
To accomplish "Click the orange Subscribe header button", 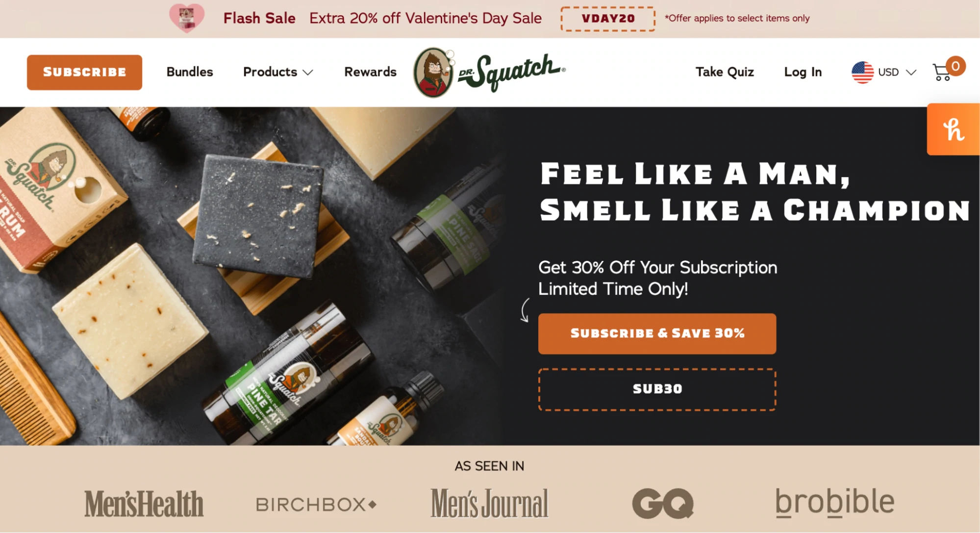I will (84, 72).
